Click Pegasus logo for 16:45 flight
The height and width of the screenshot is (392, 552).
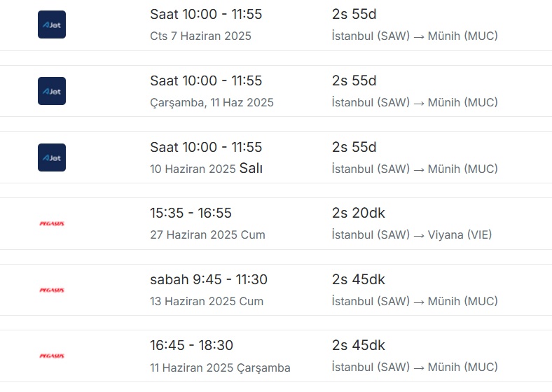point(52,356)
